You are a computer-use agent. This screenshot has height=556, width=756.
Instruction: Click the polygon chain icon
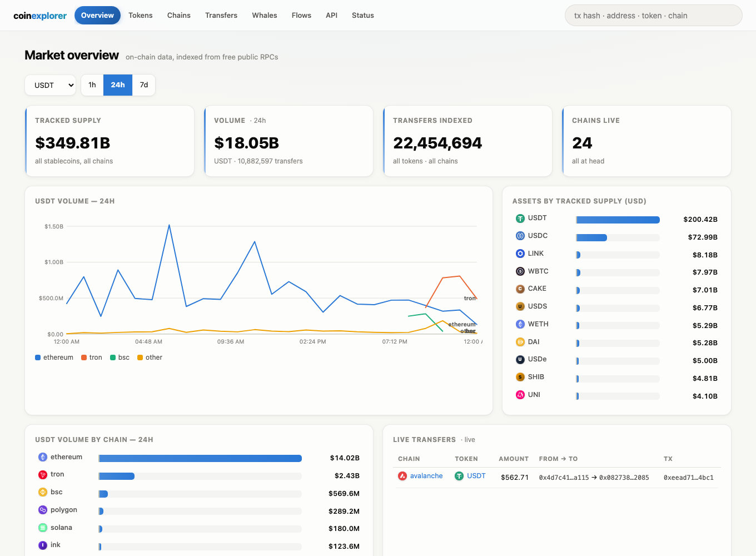(43, 510)
